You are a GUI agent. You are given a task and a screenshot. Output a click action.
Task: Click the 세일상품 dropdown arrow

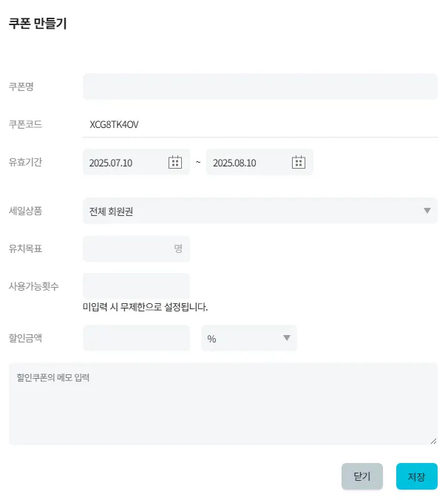pyautogui.click(x=427, y=211)
